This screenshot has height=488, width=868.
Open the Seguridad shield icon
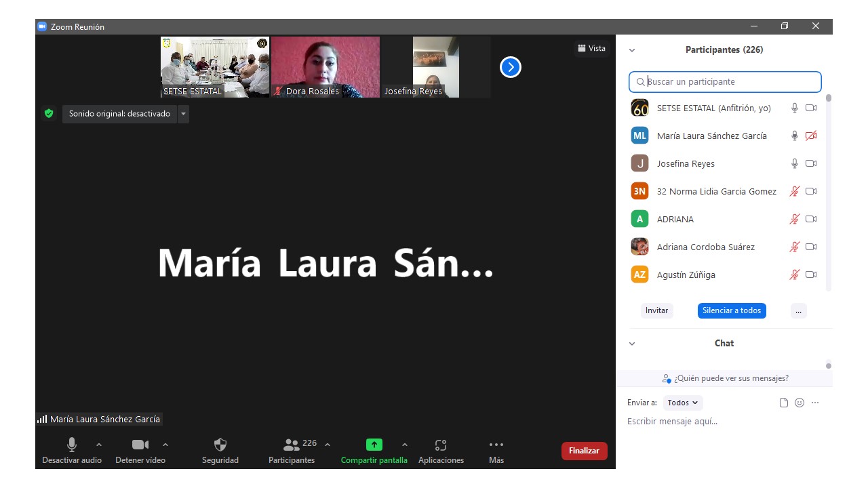tap(220, 445)
